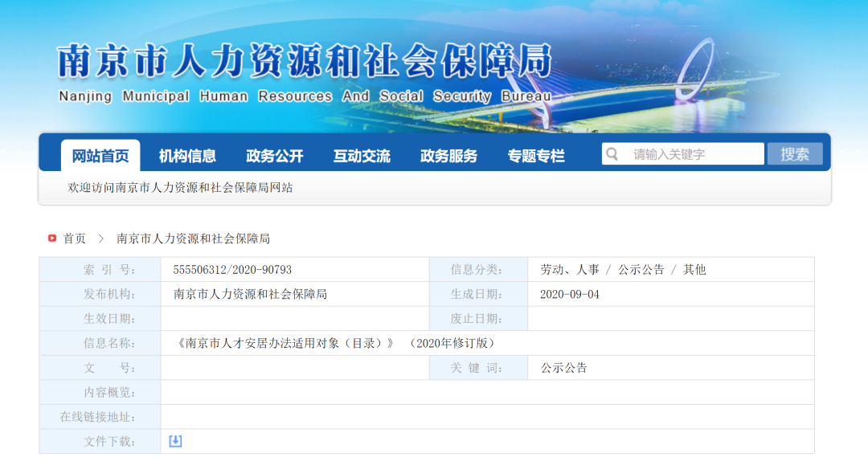Click the 信息分类 label cell

[x=479, y=270]
